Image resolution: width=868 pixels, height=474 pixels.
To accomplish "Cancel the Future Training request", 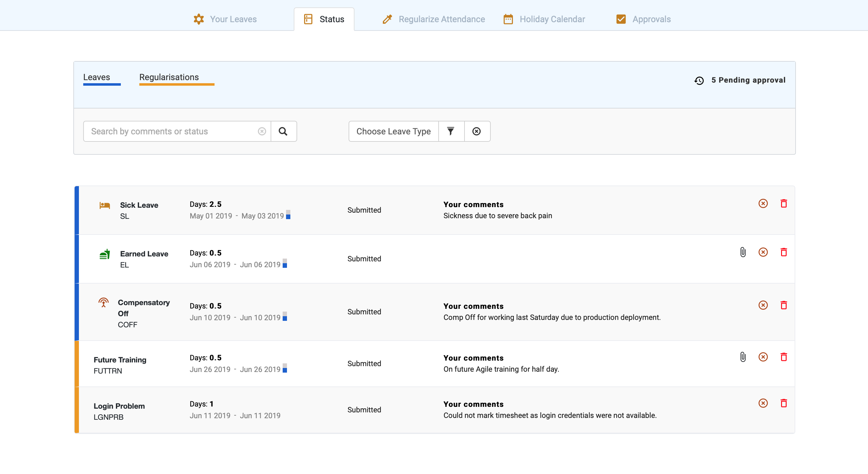I will (x=763, y=357).
